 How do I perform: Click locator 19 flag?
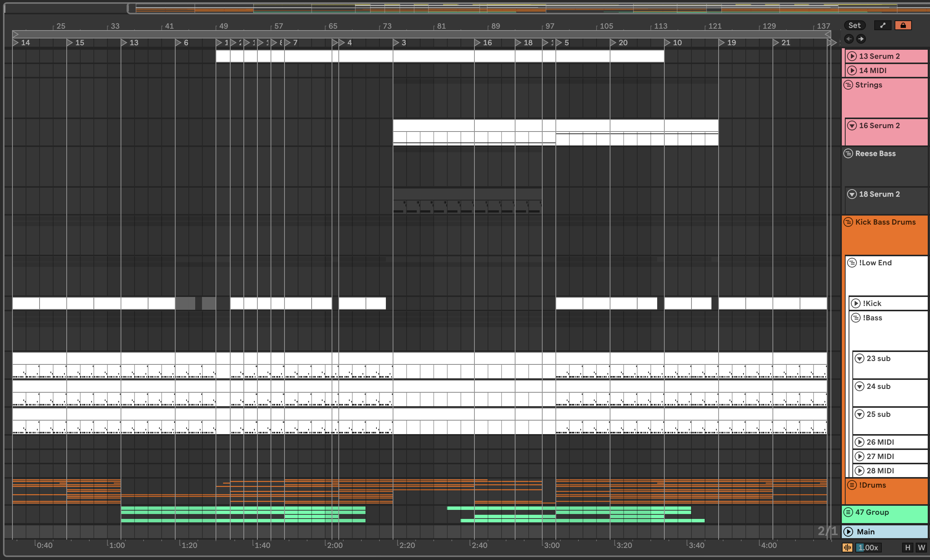[722, 43]
